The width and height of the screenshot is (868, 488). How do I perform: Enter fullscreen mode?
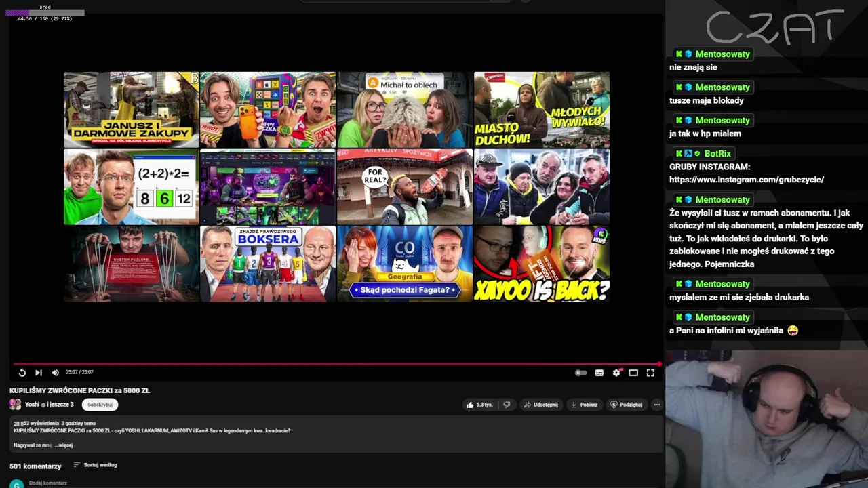click(x=650, y=372)
